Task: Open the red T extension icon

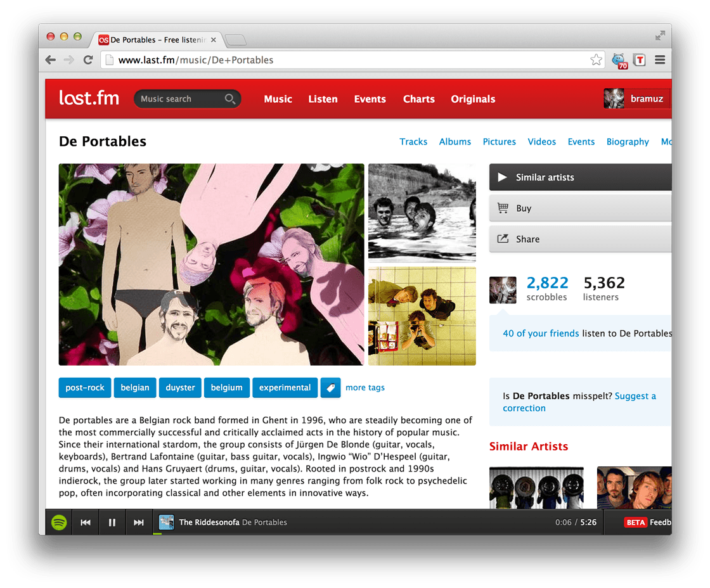Action: click(x=640, y=60)
